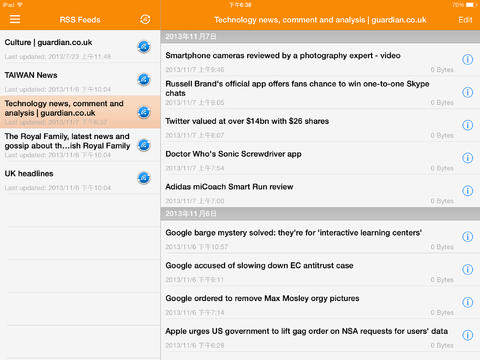Refresh the UK headlines feed
The image size is (480, 360).
(144, 178)
